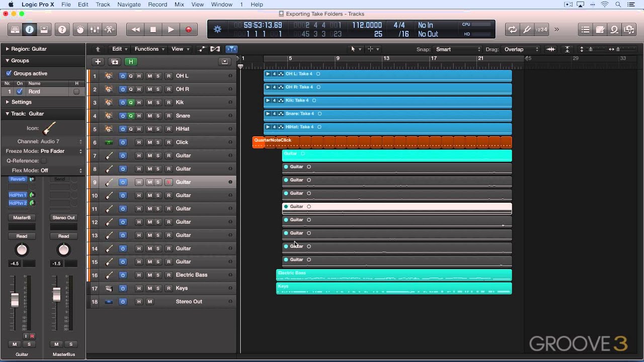Open Quick Help question mark
Image resolution: width=644 pixels, height=362 pixels.
pyautogui.click(x=62, y=30)
